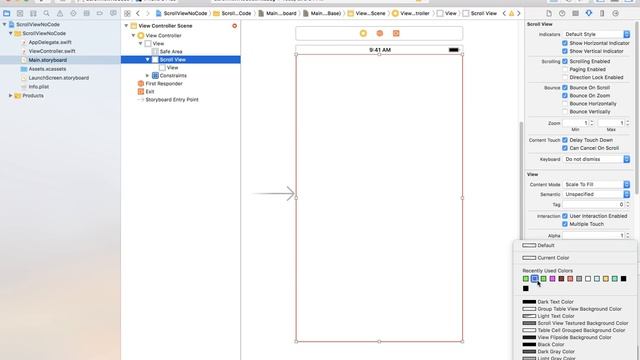Jump to previous issue chevron
This screenshot has height=360, width=640.
(x=504, y=13)
